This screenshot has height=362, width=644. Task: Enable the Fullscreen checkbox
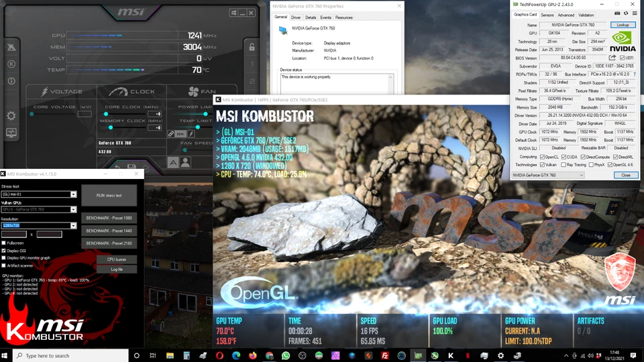(4, 243)
